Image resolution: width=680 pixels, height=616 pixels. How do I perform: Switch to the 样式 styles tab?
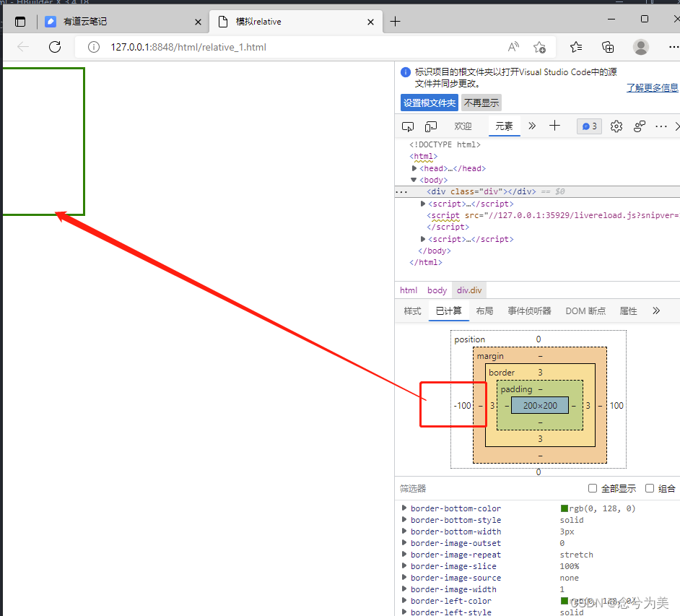[x=412, y=311]
